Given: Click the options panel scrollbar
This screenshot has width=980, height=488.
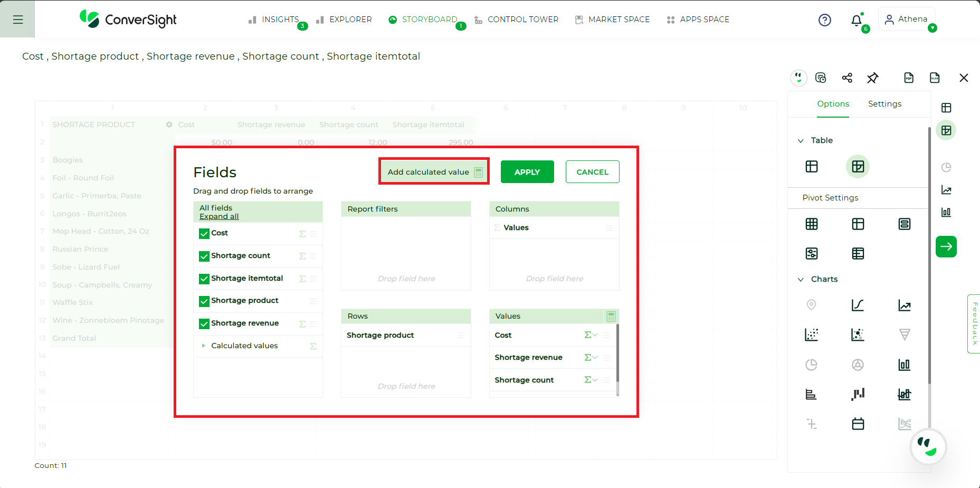Looking at the screenshot, I should click(929, 256).
